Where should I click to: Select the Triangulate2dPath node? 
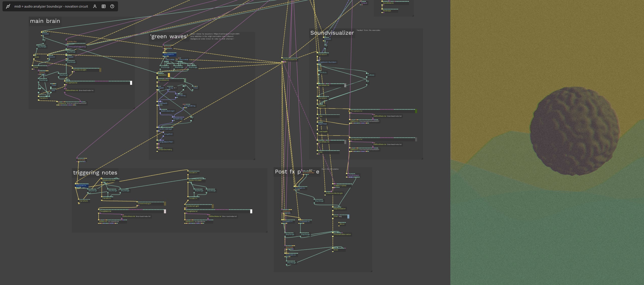pyautogui.click(x=165, y=142)
